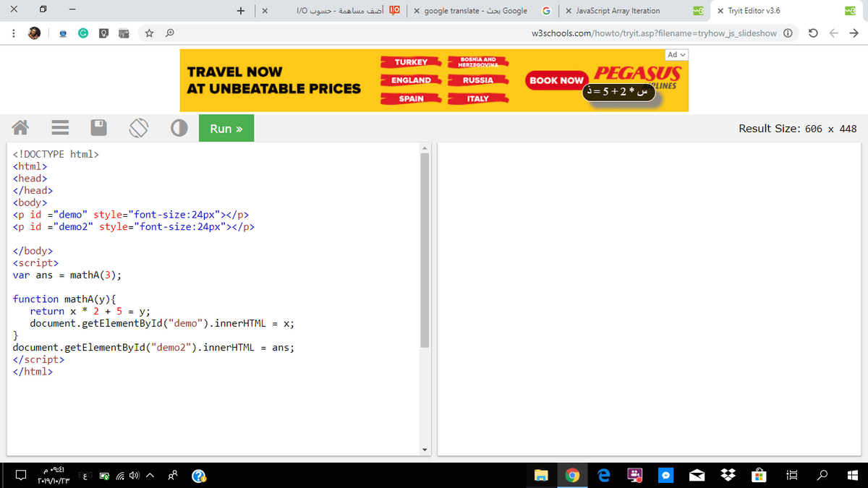Click the save code floppy icon
The height and width of the screenshot is (488, 868).
pyautogui.click(x=99, y=128)
